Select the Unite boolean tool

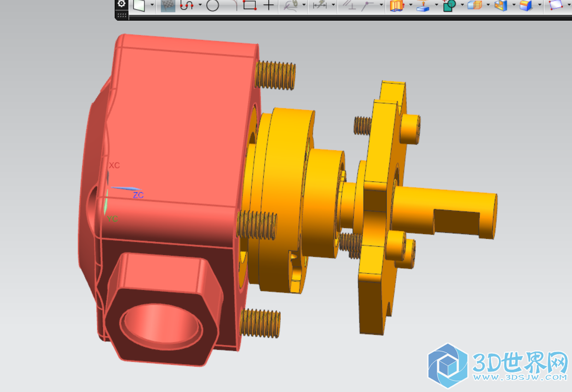(450, 5)
